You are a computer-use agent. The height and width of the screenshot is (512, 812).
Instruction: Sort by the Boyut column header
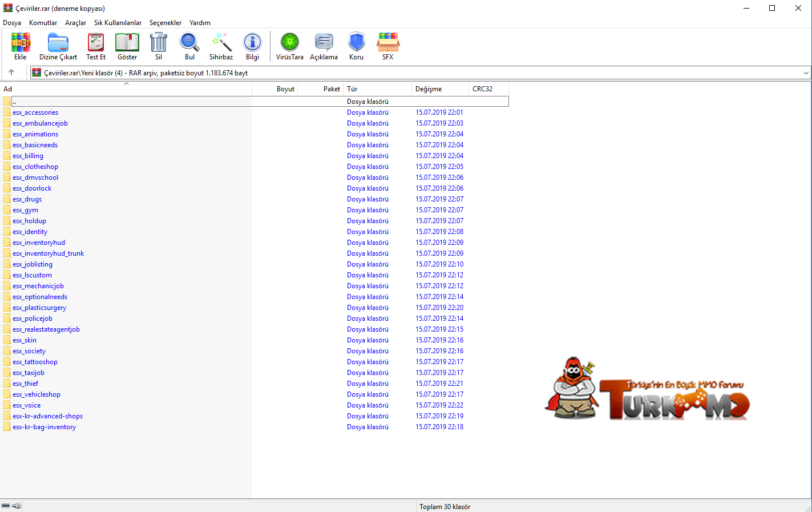[x=275, y=89]
